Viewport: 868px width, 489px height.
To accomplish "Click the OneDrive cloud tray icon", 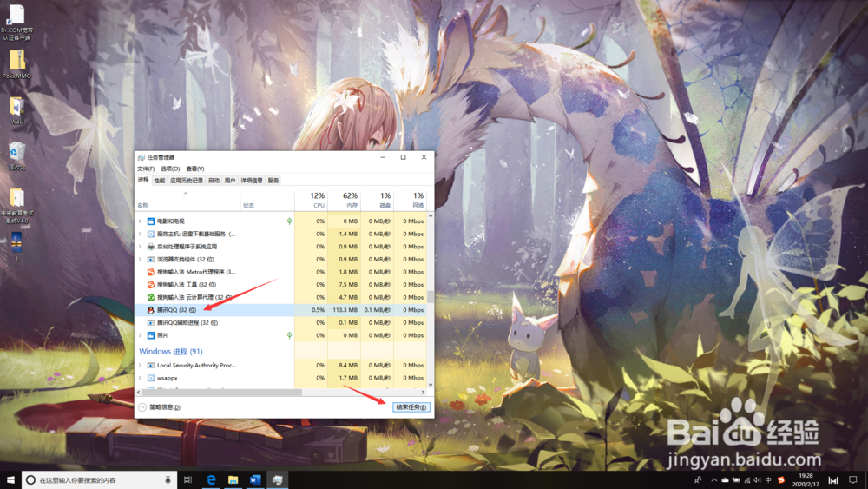I will pyautogui.click(x=725, y=480).
